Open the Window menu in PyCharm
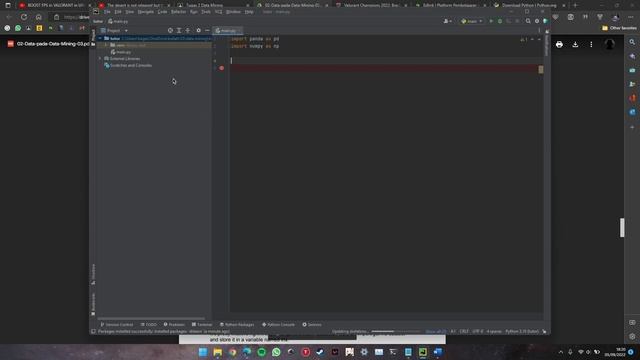Screen dimensions: 640x360 pyautogui.click(x=233, y=12)
